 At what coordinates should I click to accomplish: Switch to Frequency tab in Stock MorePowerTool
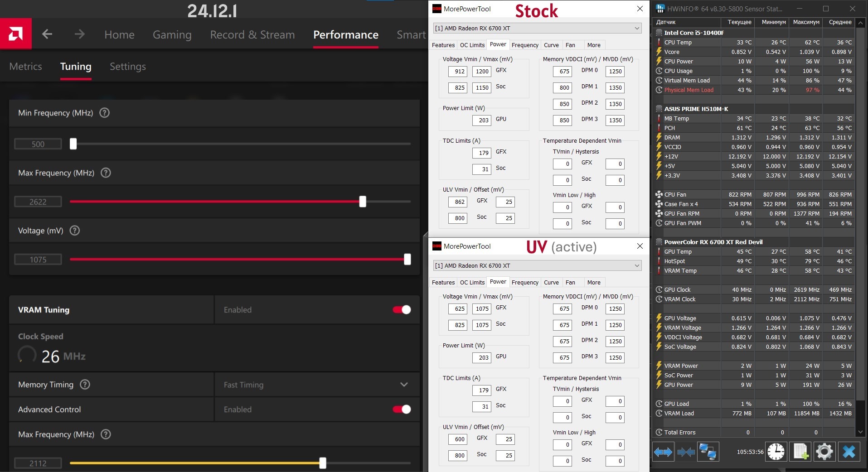tap(525, 45)
